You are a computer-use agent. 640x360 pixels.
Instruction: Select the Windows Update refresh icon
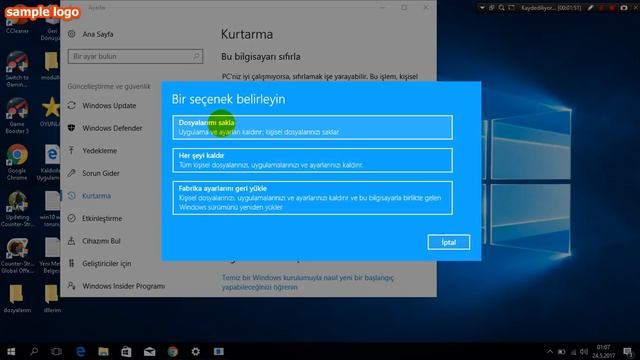coord(72,105)
